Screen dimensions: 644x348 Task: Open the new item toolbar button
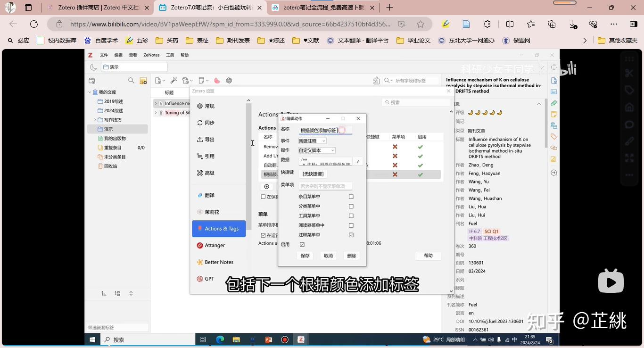click(x=159, y=81)
